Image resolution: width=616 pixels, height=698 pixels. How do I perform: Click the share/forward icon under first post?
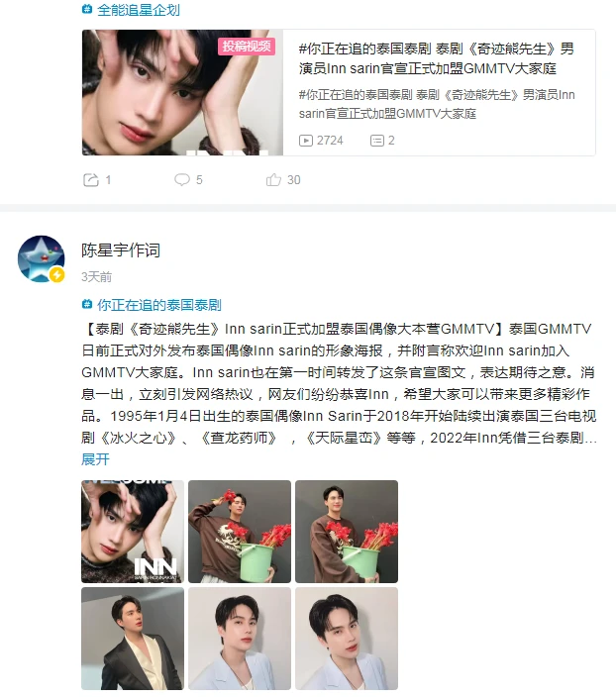coord(91,180)
